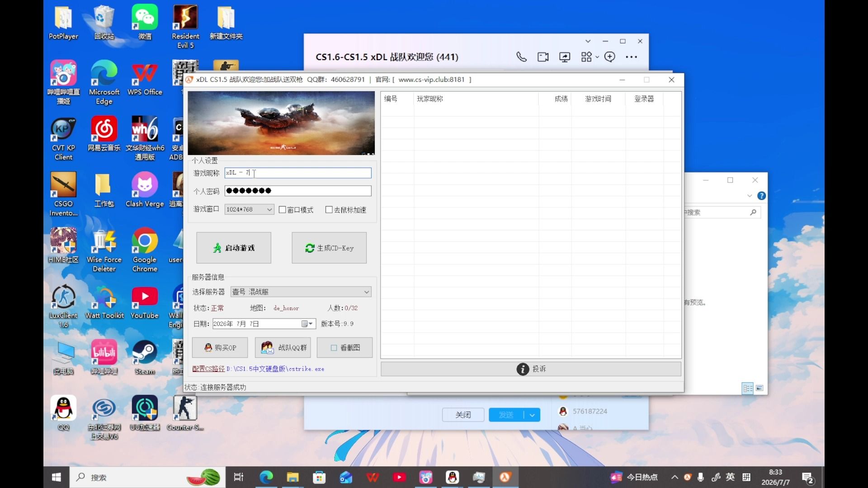Click 编号 column header
868x488 pixels.
click(x=397, y=99)
